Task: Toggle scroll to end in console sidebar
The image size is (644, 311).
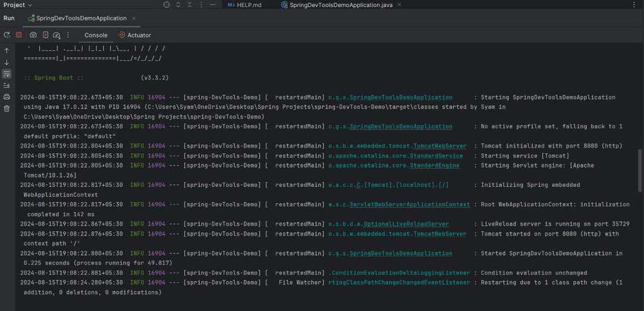Action: pos(6,86)
